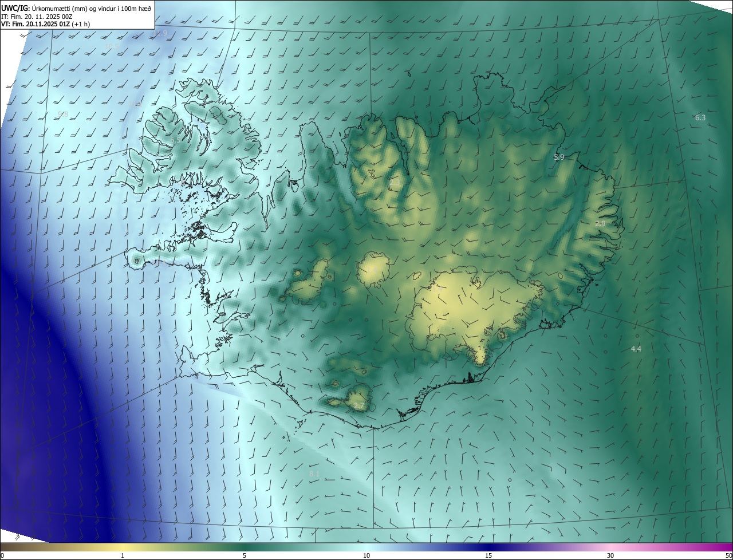Click the 10.5 value label on the map
Viewport: 733px width, 560px height.
112,46
